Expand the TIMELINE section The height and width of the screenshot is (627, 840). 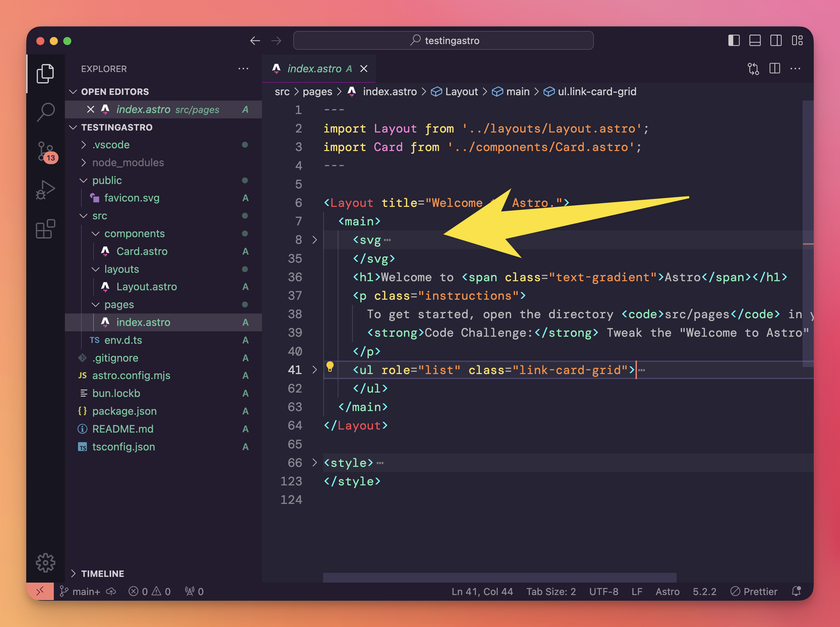[x=103, y=574]
